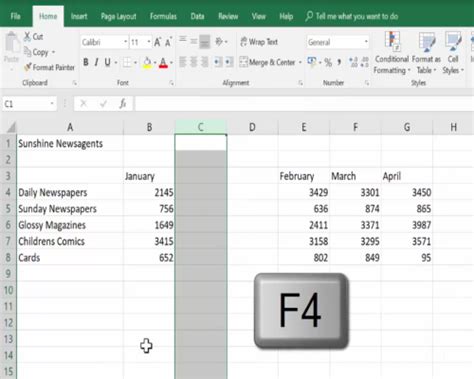Viewport: 474px width, 379px height.
Task: Center text horizontally in cell
Action: 194,62
